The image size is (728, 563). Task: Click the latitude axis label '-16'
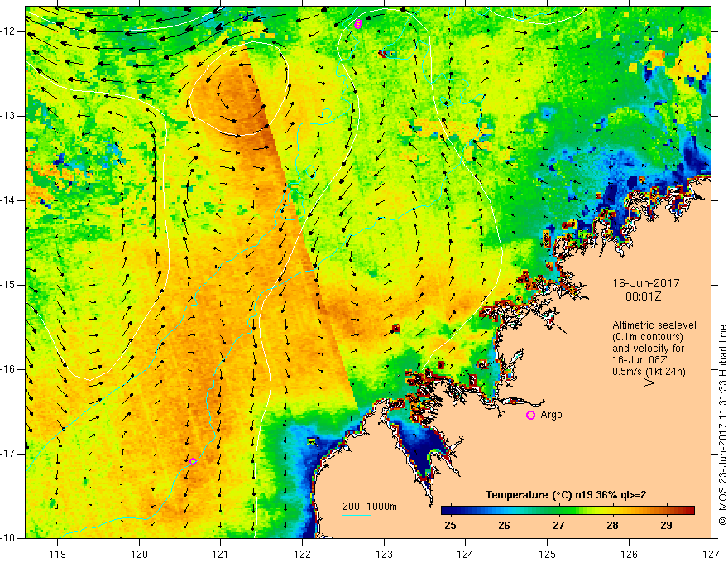(8, 369)
